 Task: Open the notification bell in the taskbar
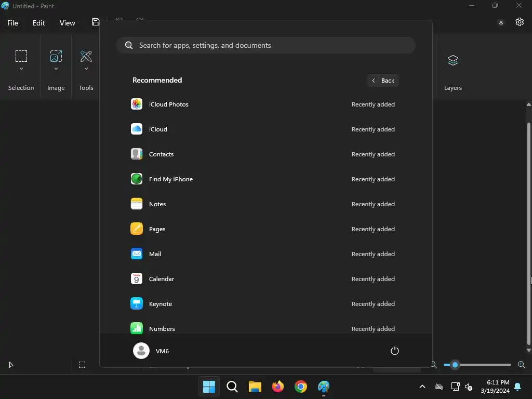[518, 387]
